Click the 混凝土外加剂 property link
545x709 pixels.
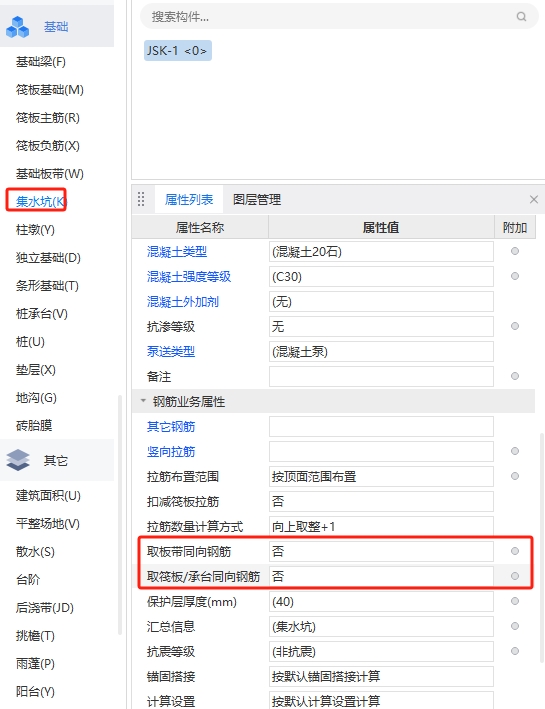point(183,302)
